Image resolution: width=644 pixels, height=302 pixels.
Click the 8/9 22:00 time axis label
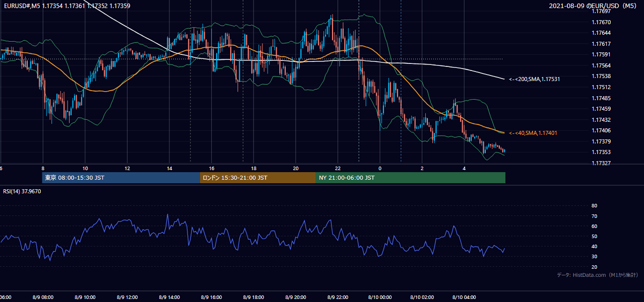[338, 297]
